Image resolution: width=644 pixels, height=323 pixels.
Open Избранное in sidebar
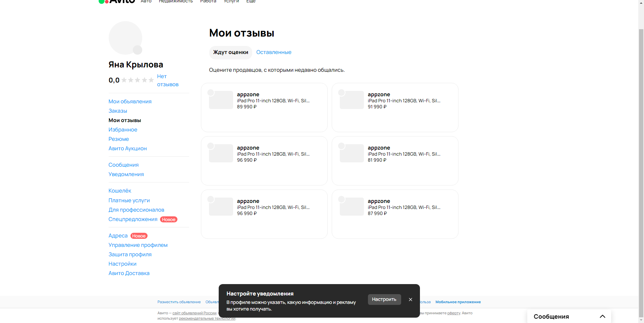pyautogui.click(x=123, y=130)
